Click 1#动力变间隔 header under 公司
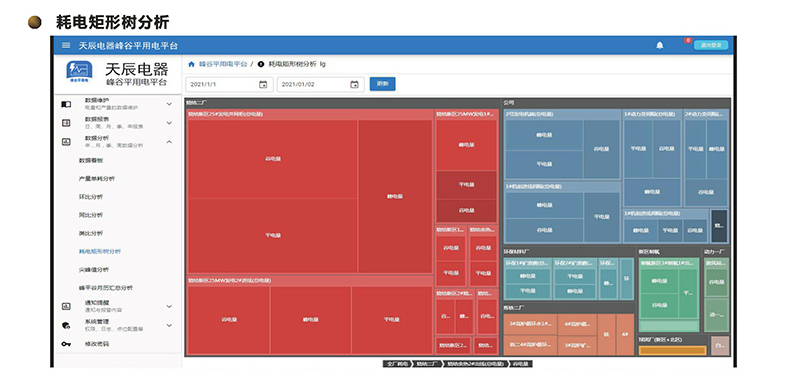 (x=652, y=114)
